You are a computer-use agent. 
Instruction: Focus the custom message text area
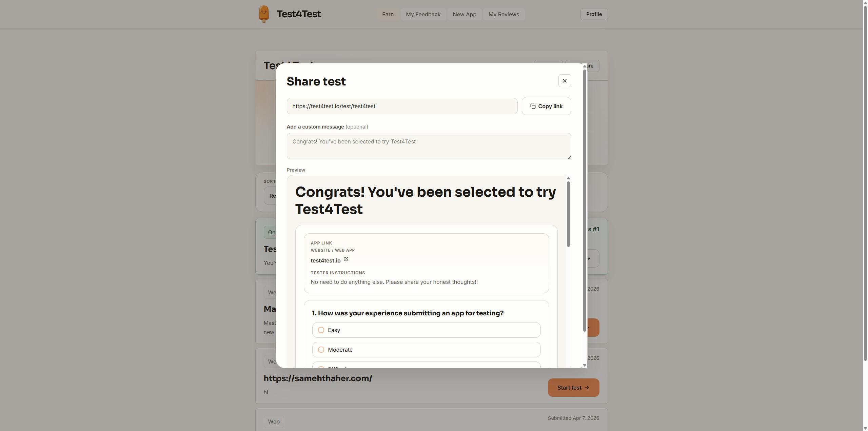(x=429, y=146)
